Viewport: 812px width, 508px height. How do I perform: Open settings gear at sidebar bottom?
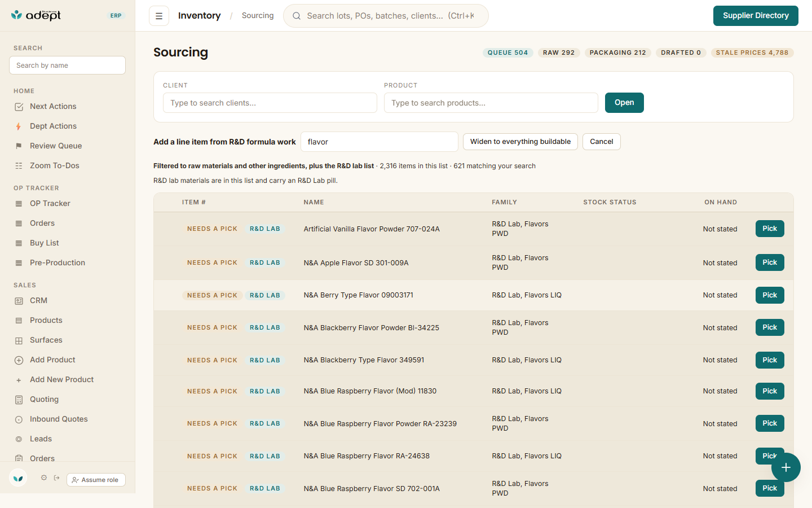click(x=44, y=478)
